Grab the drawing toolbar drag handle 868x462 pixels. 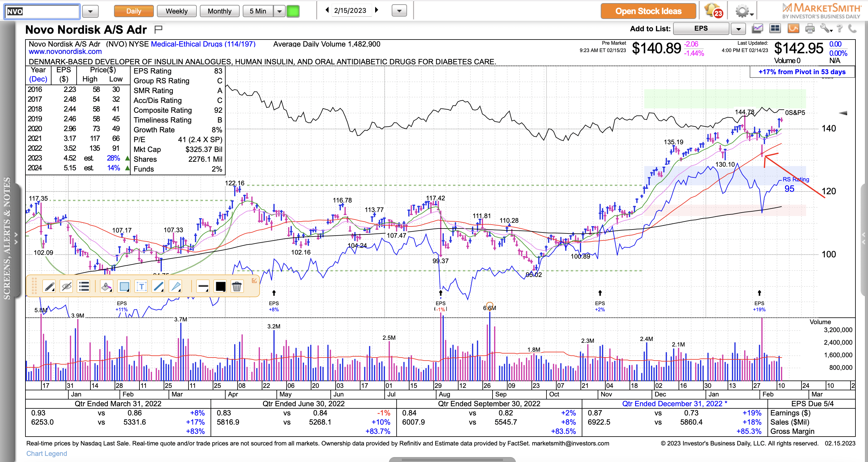pyautogui.click(x=34, y=286)
